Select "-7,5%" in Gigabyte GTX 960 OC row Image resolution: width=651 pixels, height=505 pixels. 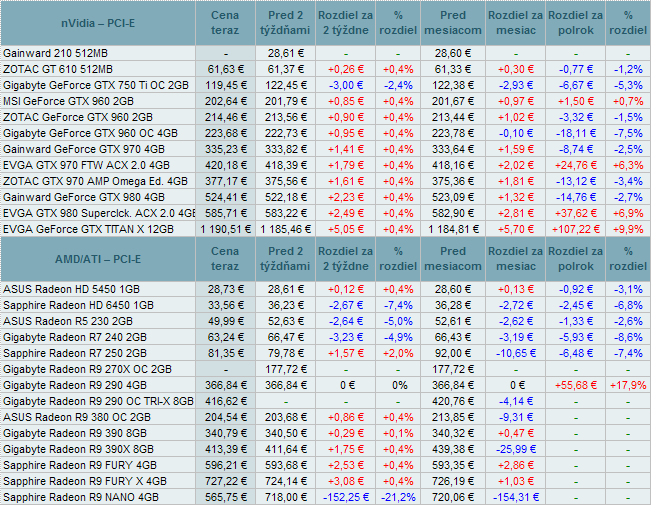(628, 133)
